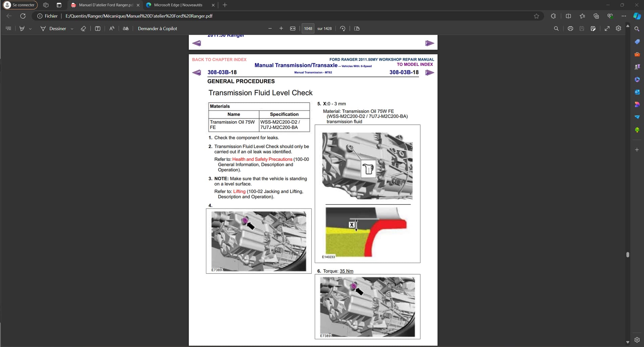Start read aloud feature

coord(112,28)
